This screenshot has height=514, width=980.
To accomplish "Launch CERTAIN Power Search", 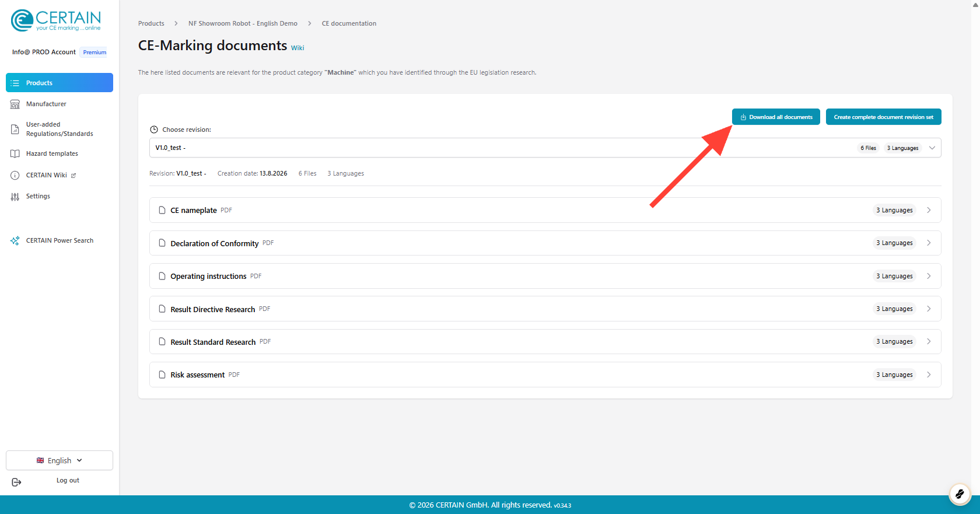I will click(x=60, y=240).
